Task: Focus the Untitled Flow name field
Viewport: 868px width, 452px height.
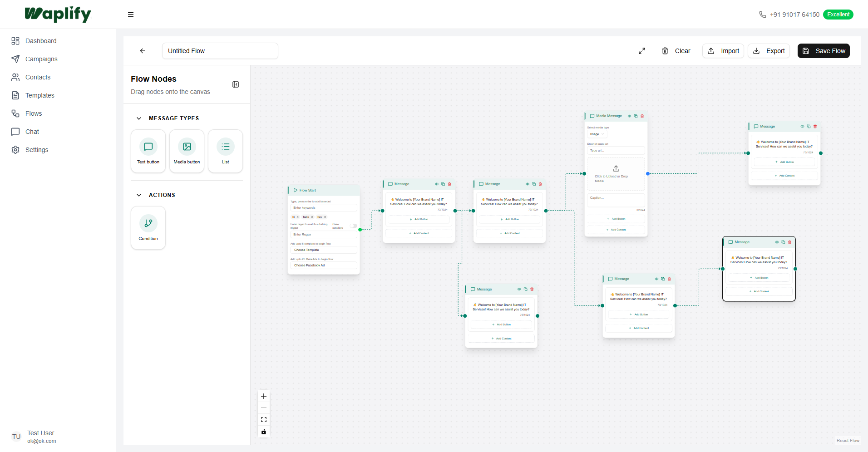Action: tap(220, 51)
